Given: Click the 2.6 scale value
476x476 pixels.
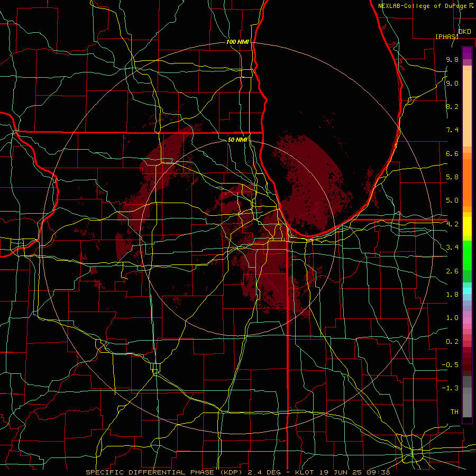Looking at the screenshot, I should pyautogui.click(x=452, y=271).
